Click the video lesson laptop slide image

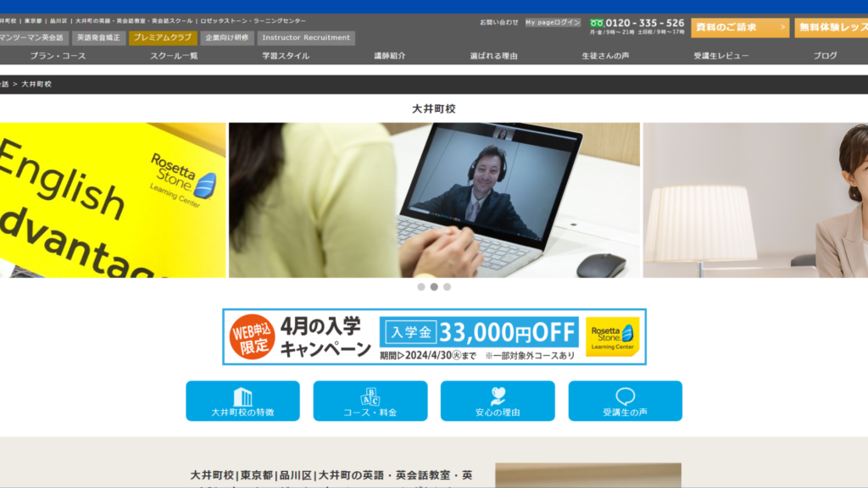[434, 200]
